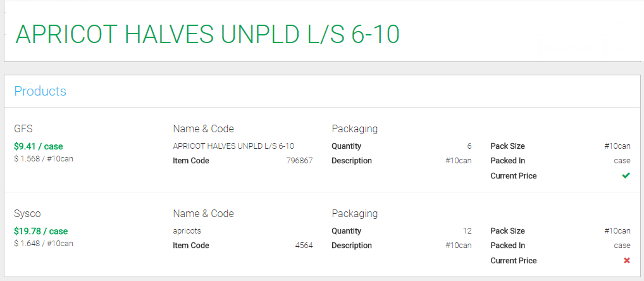
Task: Select the Products section heading
Action: (40, 91)
